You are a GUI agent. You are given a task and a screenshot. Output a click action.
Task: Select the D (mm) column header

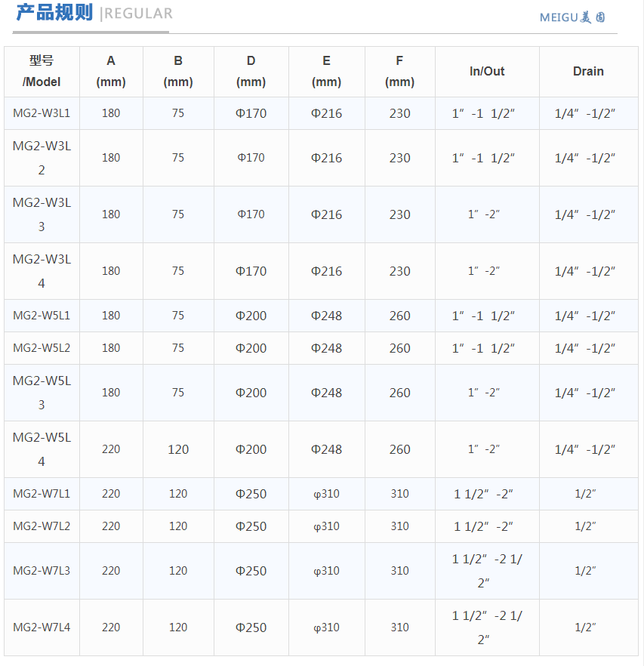pyautogui.click(x=251, y=71)
